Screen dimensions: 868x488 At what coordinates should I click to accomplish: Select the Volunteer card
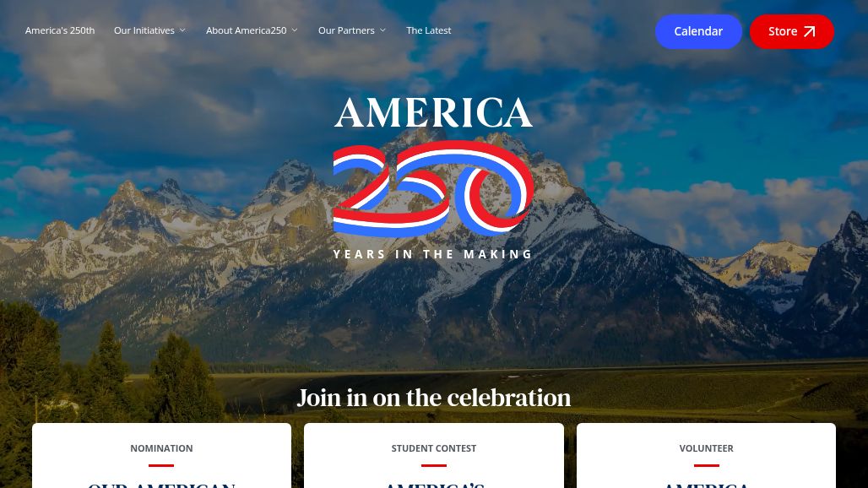[707, 455]
